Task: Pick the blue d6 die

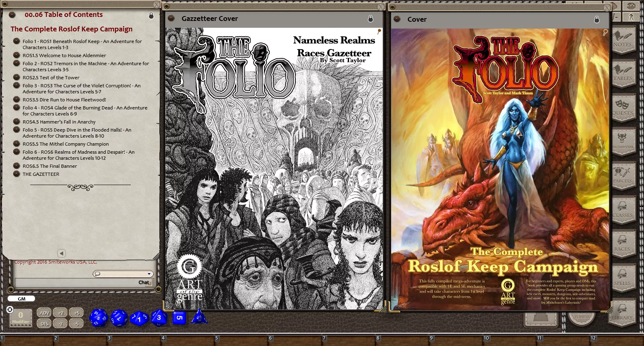Action: [179, 317]
